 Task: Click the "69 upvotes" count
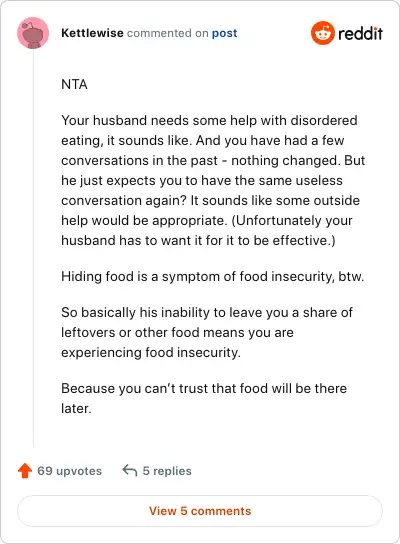coord(69,471)
